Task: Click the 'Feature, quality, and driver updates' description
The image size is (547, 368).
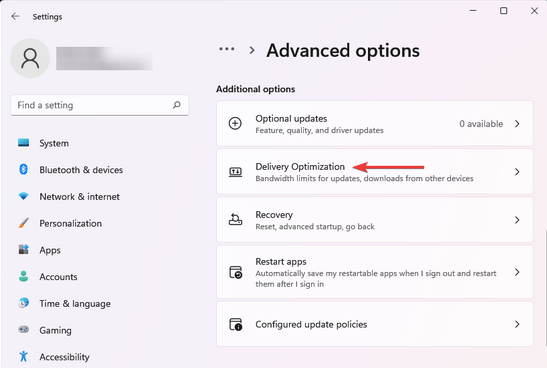Action: tap(319, 130)
